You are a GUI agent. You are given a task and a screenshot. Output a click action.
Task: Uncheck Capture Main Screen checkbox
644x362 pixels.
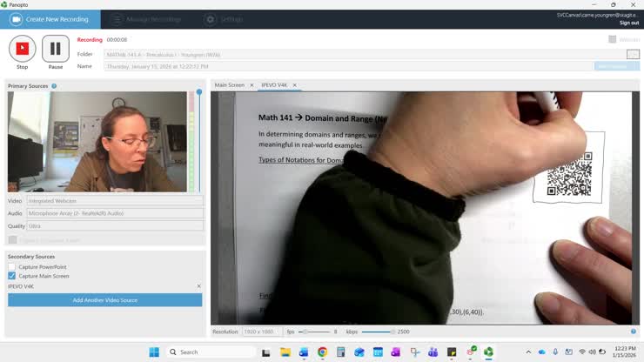pyautogui.click(x=12, y=276)
